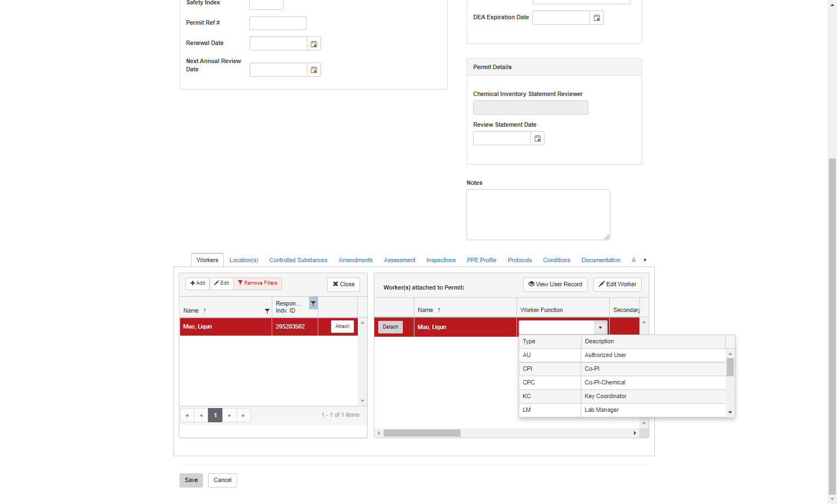Image resolution: width=837 pixels, height=504 pixels.
Task: Open the Controlled Substances tab
Action: [x=298, y=261]
